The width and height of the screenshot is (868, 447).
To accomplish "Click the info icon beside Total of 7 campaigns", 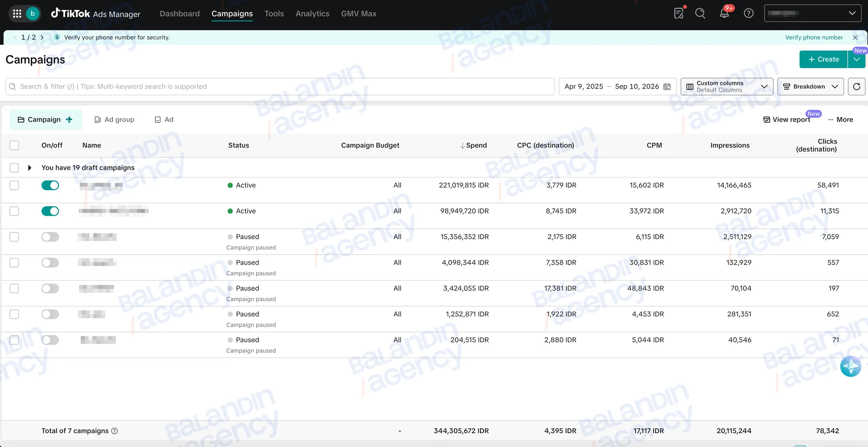I will pos(115,431).
